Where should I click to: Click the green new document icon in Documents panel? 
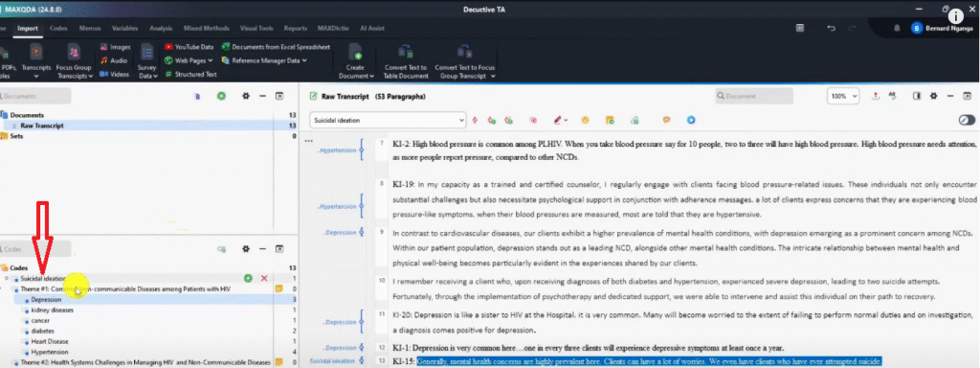pyautogui.click(x=221, y=96)
